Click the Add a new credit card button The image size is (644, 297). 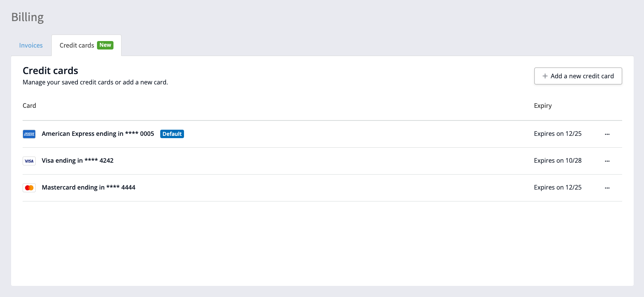[578, 76]
